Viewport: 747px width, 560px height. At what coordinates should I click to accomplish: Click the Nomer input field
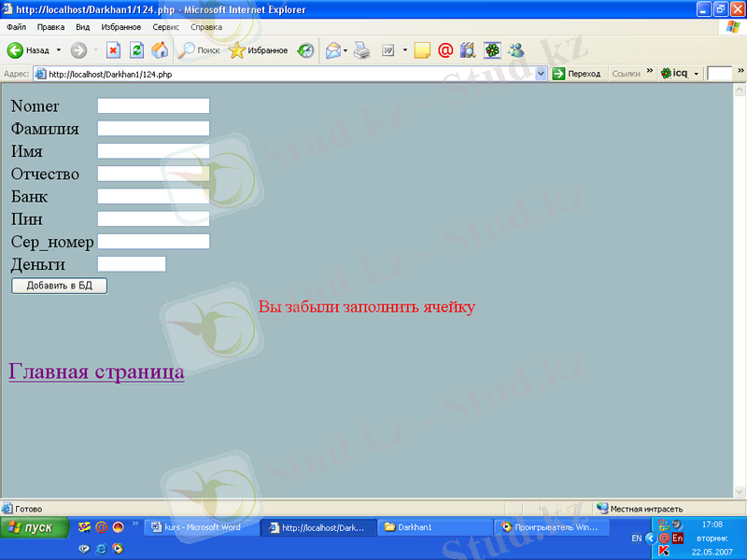[x=153, y=105]
